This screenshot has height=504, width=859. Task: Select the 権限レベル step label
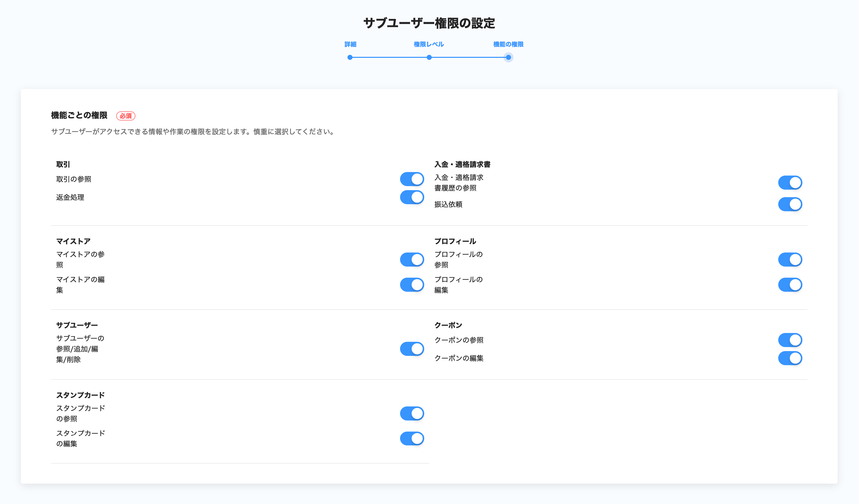(x=429, y=44)
